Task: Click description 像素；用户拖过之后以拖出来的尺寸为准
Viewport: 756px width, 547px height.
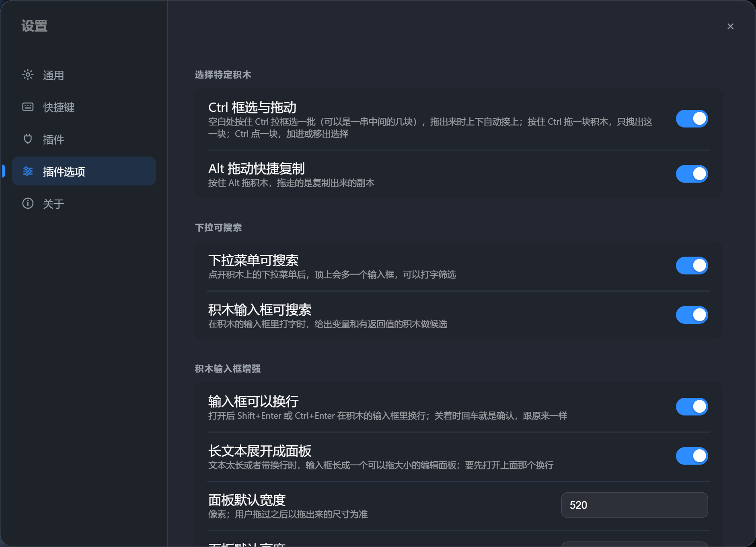Action: click(x=288, y=514)
